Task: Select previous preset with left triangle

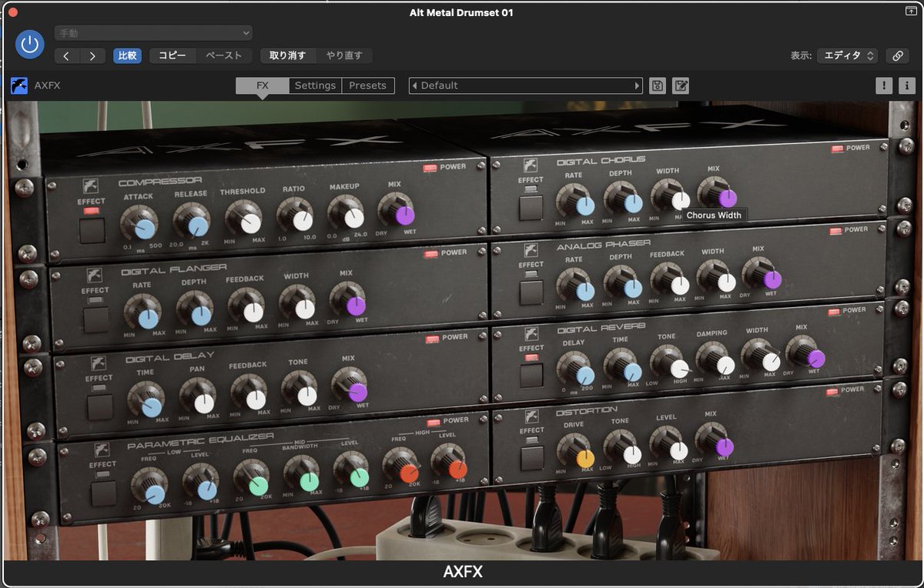Action: (414, 85)
